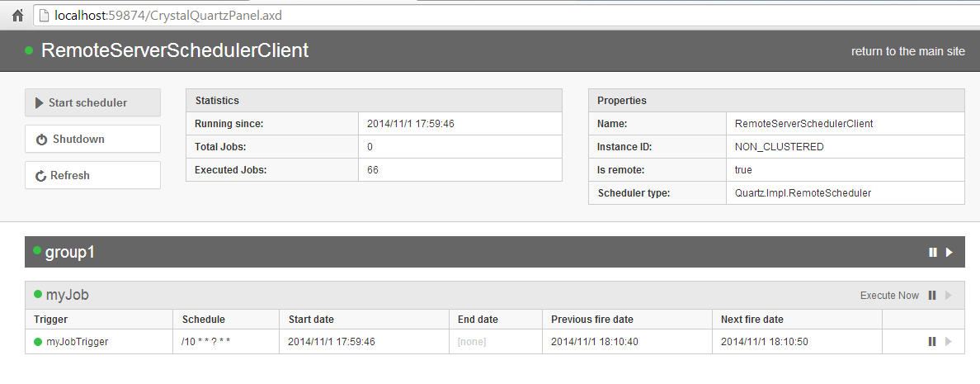Select the myJobTrigger trigger name
The image size is (980, 384).
tap(77, 342)
